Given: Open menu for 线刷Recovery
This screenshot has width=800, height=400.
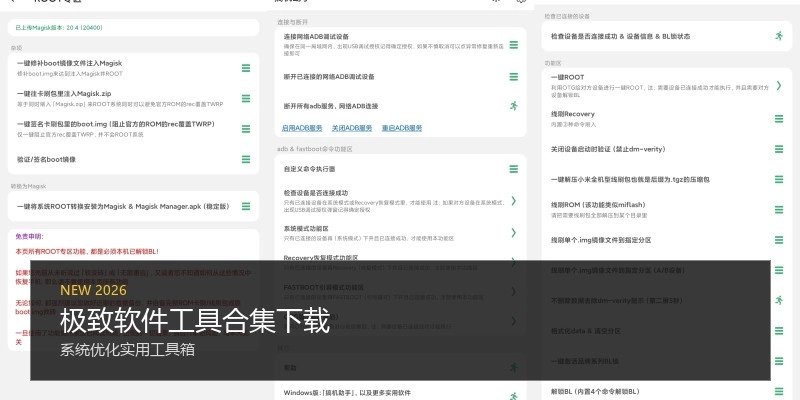Looking at the screenshot, I should pos(779,118).
